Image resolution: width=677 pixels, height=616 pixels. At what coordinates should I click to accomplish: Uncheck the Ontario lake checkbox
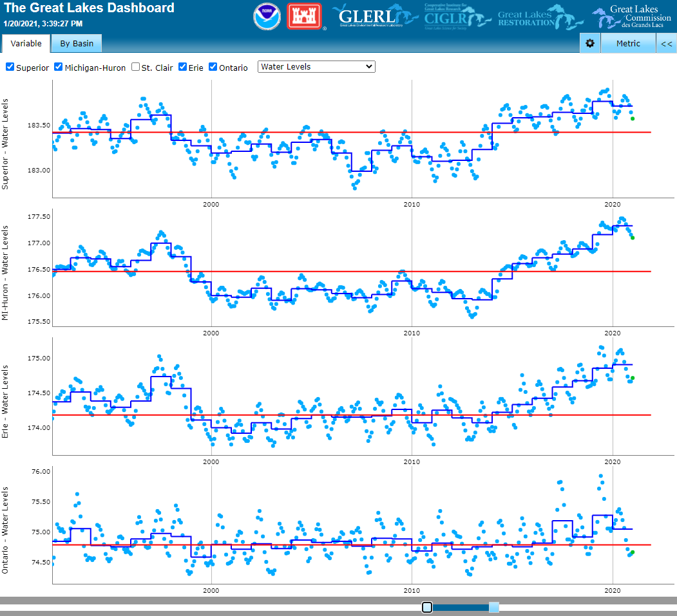click(x=213, y=66)
